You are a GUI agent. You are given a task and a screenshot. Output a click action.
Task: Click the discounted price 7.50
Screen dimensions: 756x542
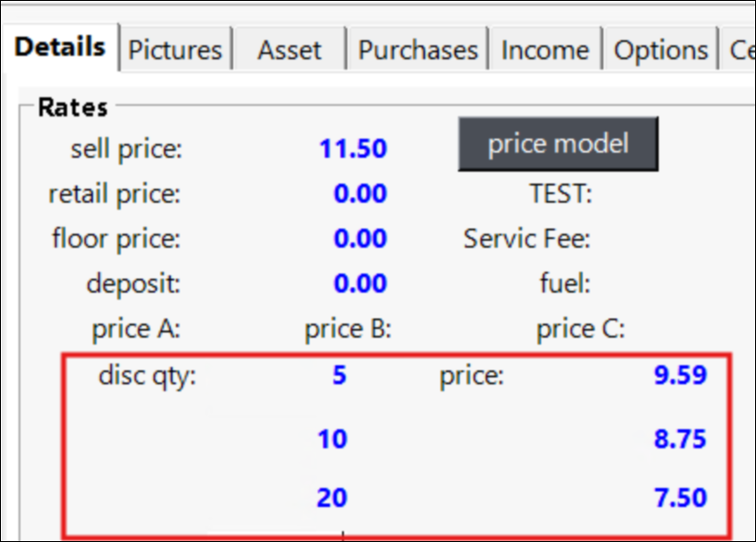pyautogui.click(x=682, y=497)
